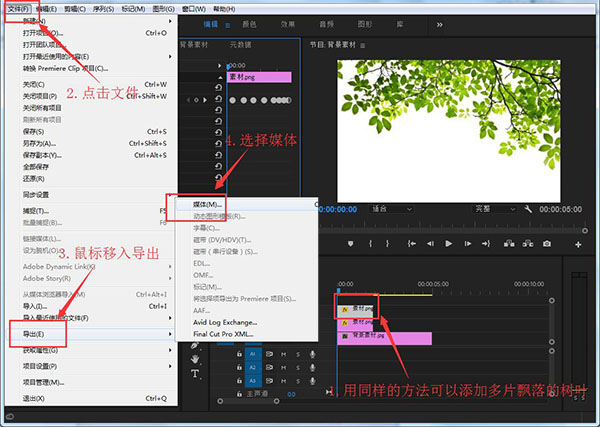Viewport: 600px width, 427px height.
Task: Open Program monitor wrench settings
Action: tap(528, 209)
